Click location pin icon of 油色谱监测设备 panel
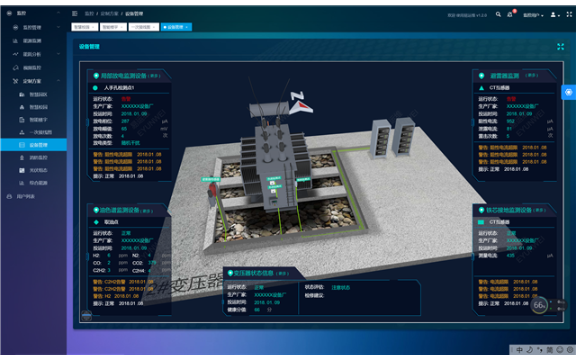This screenshot has width=576, height=360. pos(96,210)
